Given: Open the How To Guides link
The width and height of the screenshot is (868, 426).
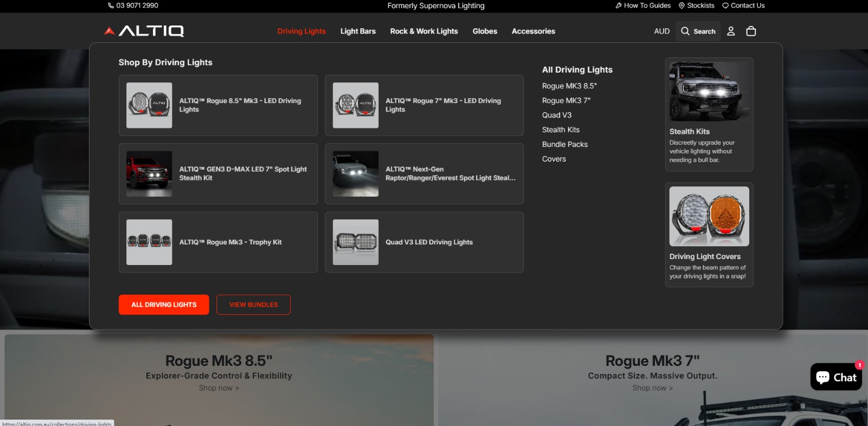Looking at the screenshot, I should tap(647, 5).
